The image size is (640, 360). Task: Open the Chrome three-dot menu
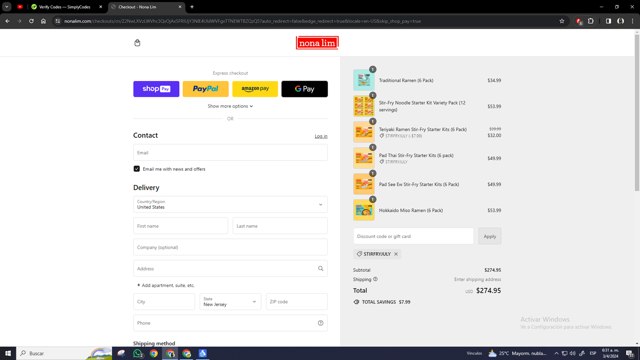click(x=632, y=21)
